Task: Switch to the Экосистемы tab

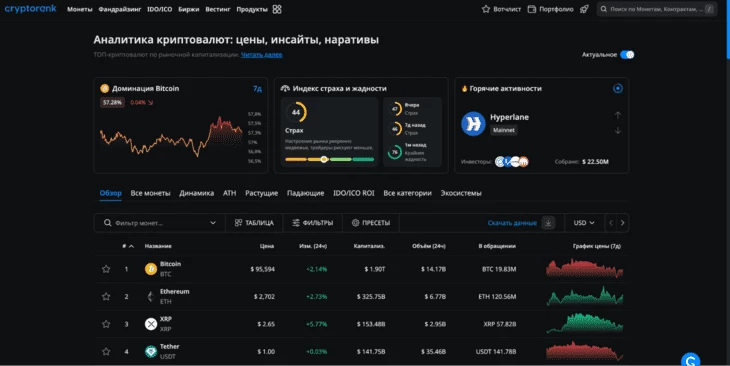Action: click(461, 193)
